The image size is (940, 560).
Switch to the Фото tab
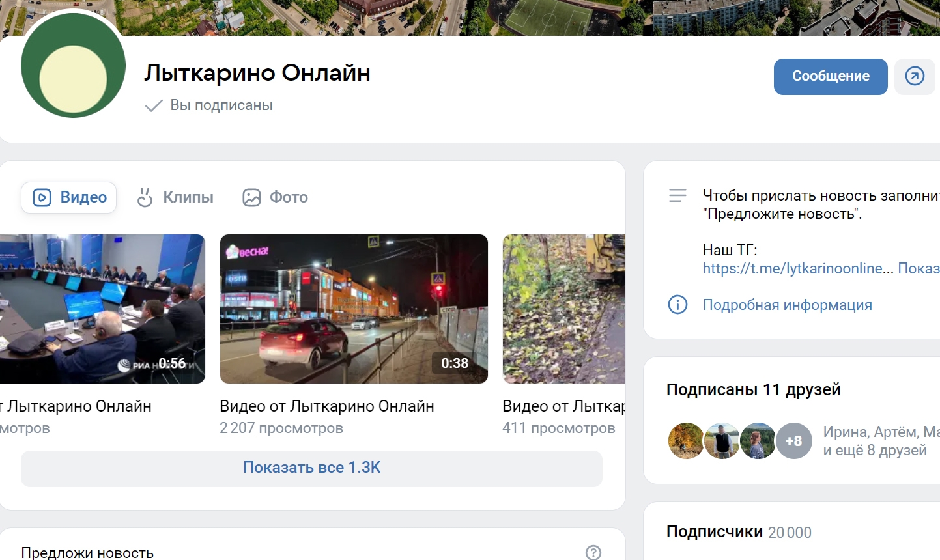(275, 197)
